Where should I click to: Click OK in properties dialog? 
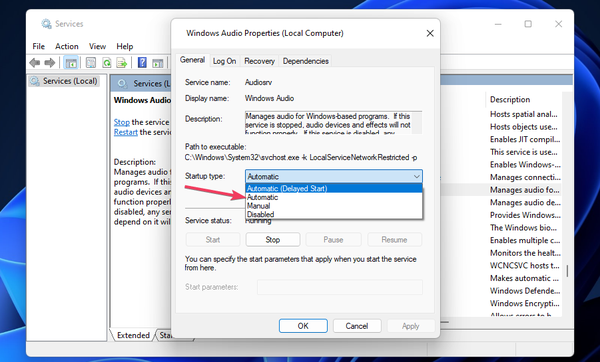click(x=303, y=326)
